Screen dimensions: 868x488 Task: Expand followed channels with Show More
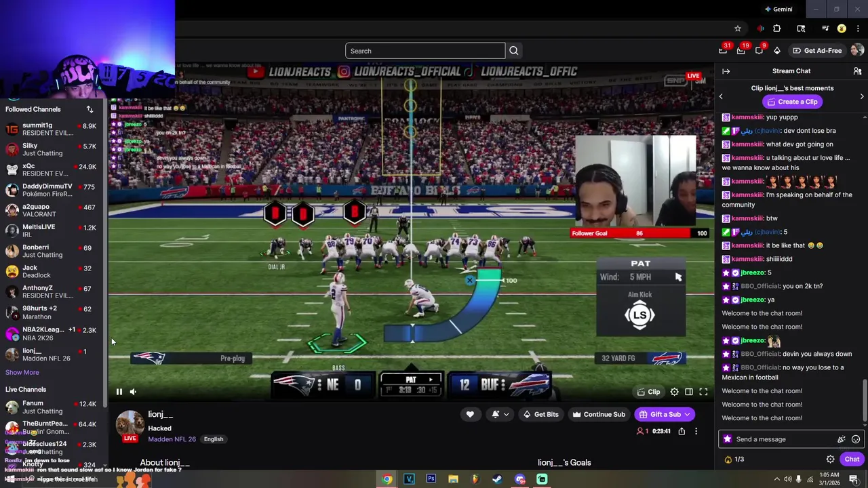coord(22,372)
